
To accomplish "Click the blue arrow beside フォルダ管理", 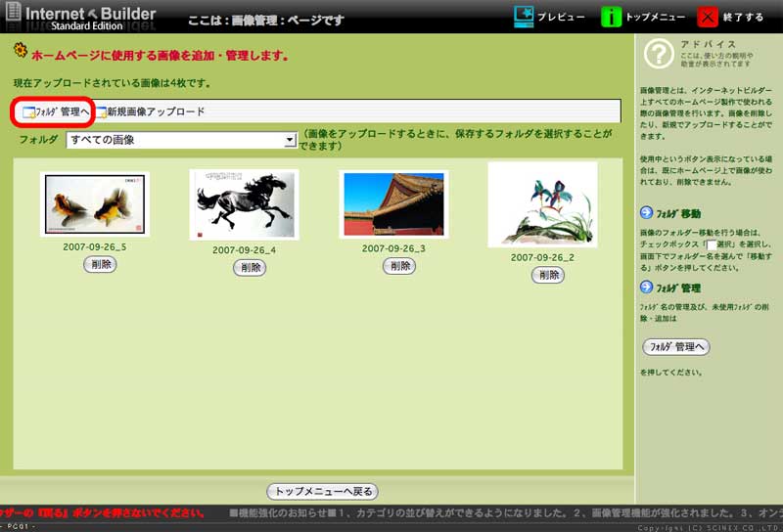I will (646, 288).
